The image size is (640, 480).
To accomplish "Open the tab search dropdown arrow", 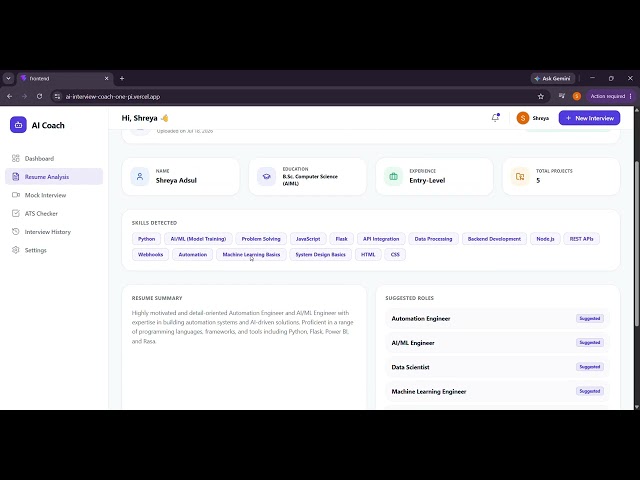I will coord(8,78).
